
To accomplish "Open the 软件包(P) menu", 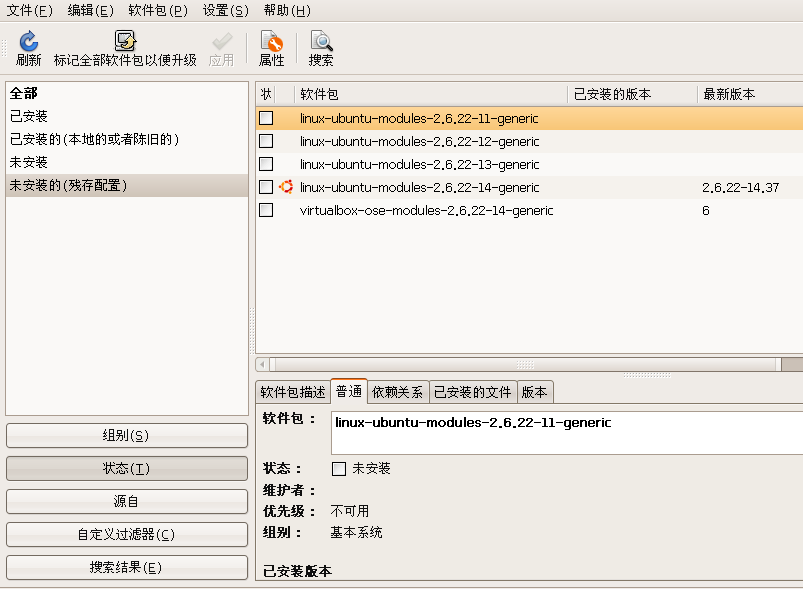I will click(x=158, y=10).
